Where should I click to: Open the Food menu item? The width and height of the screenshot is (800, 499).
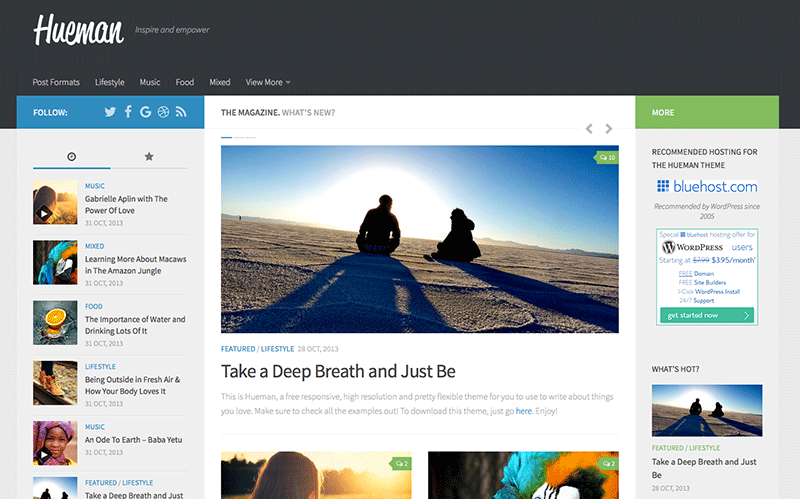(185, 82)
